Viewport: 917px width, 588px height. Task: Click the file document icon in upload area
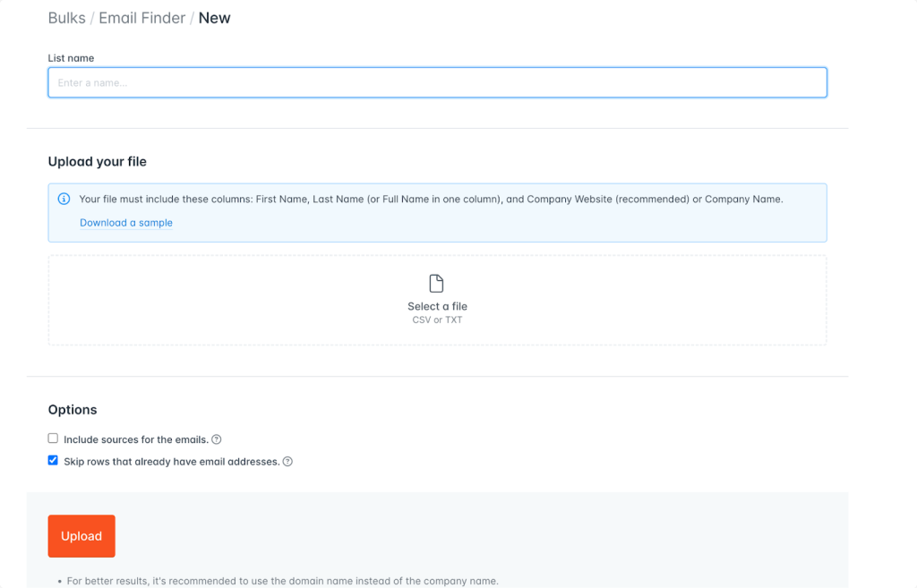click(x=437, y=284)
